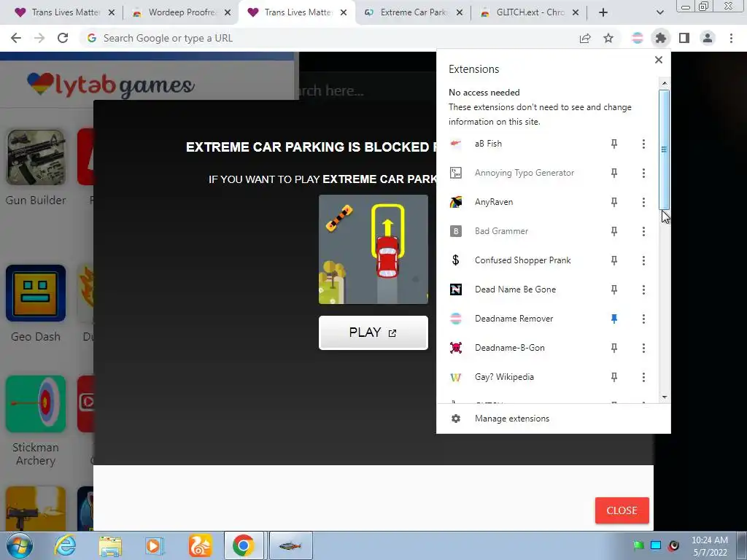Open more options for Annoying Typo Generator
The image size is (747, 560).
[x=643, y=173]
